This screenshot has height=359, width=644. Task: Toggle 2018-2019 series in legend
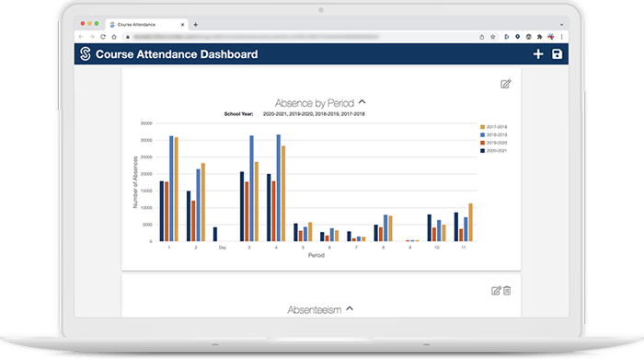point(493,134)
